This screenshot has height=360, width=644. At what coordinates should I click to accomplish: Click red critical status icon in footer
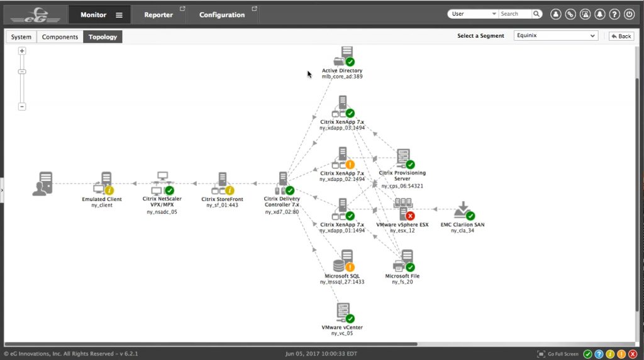633,354
